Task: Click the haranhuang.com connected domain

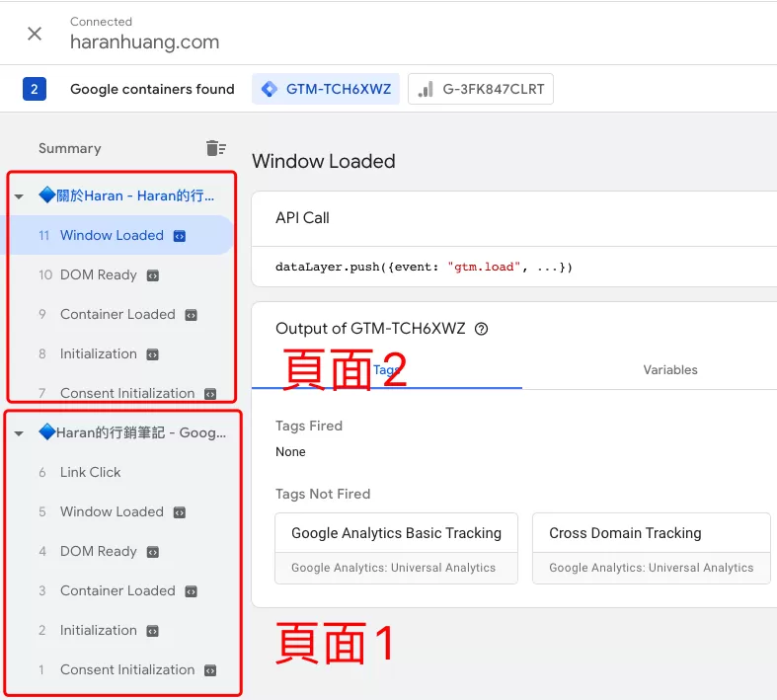Action: click(145, 42)
